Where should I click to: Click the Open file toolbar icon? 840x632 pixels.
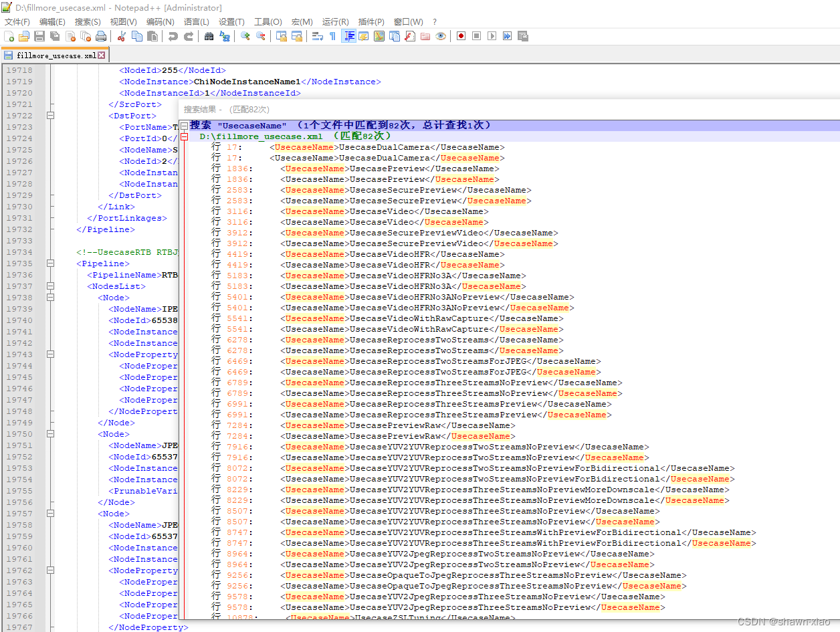pyautogui.click(x=24, y=36)
